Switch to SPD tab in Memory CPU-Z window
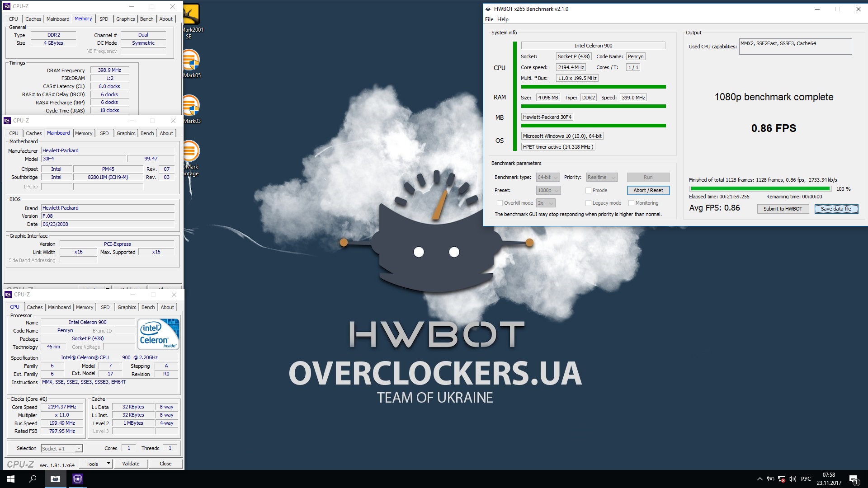This screenshot has width=868, height=488. coord(104,19)
